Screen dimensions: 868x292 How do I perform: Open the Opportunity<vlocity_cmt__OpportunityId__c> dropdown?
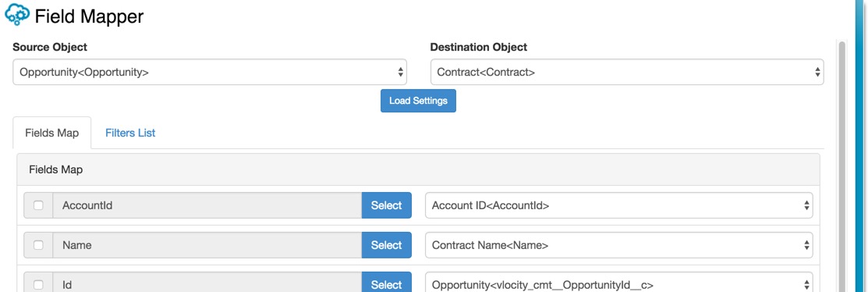click(x=619, y=282)
